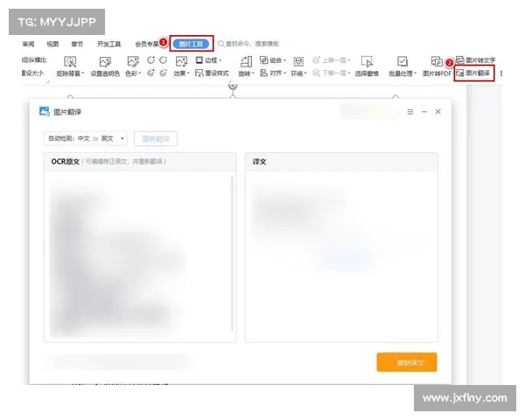Viewport: 525px width, 420px height.
Task: Switch to the 章节 tab
Action: pos(77,44)
